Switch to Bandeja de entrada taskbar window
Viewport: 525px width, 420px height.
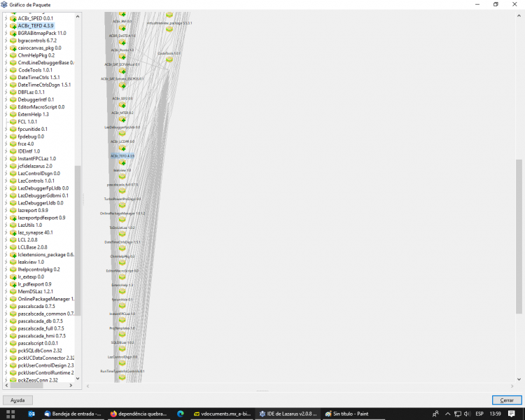point(73,414)
